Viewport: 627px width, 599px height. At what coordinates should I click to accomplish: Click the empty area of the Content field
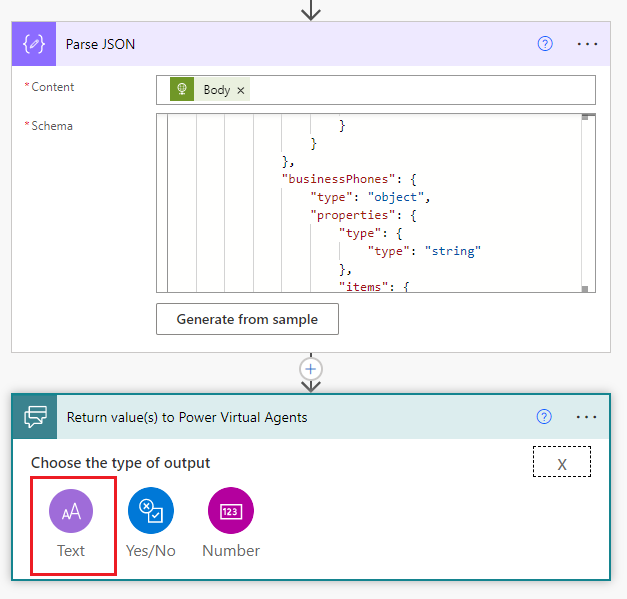tap(420, 90)
